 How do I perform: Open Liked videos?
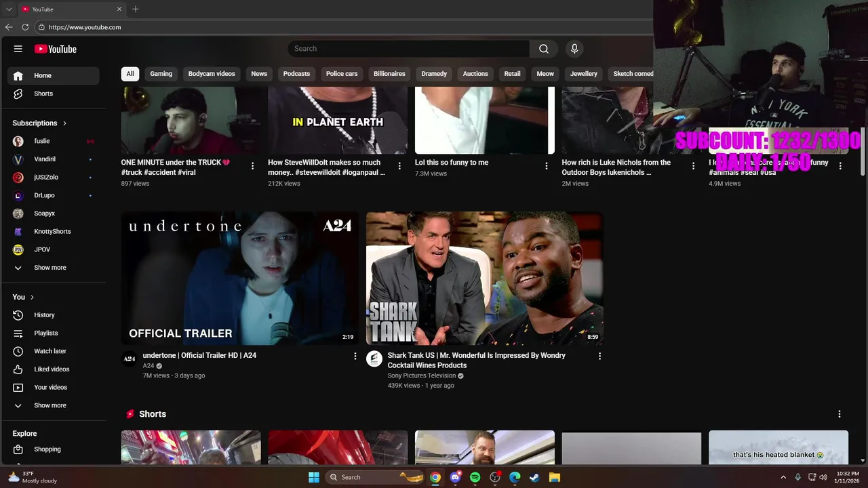(54, 369)
